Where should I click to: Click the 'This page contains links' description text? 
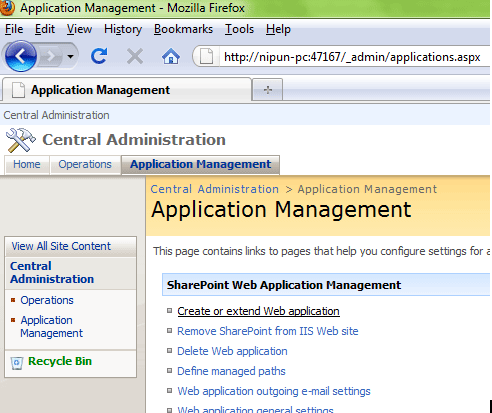pyautogui.click(x=321, y=251)
